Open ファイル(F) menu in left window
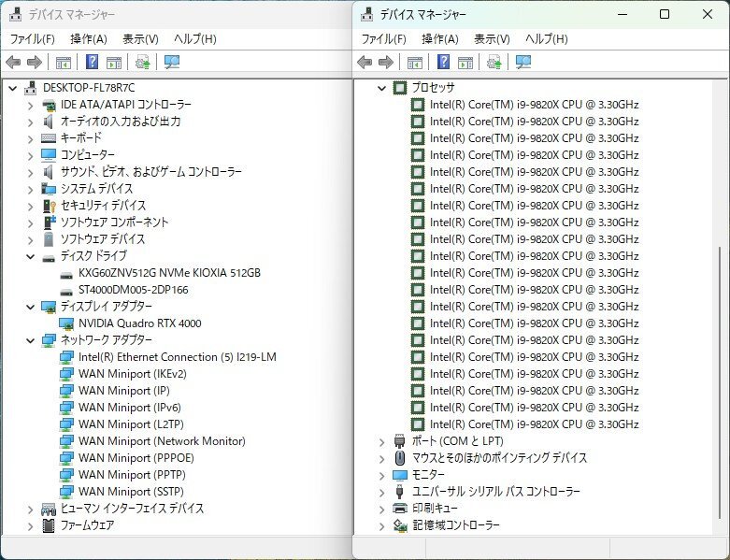Viewport: 730px width, 560px height. [x=33, y=39]
